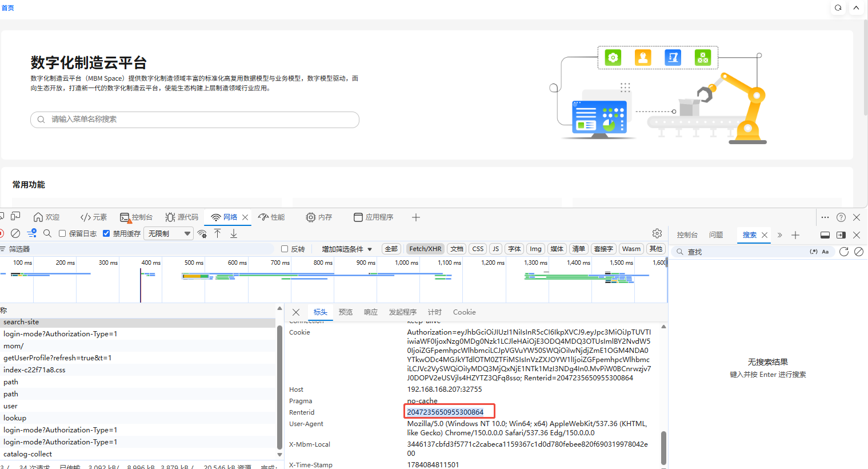Expand the 增加筛选条件 dropdown
868x469 pixels.
click(x=346, y=249)
